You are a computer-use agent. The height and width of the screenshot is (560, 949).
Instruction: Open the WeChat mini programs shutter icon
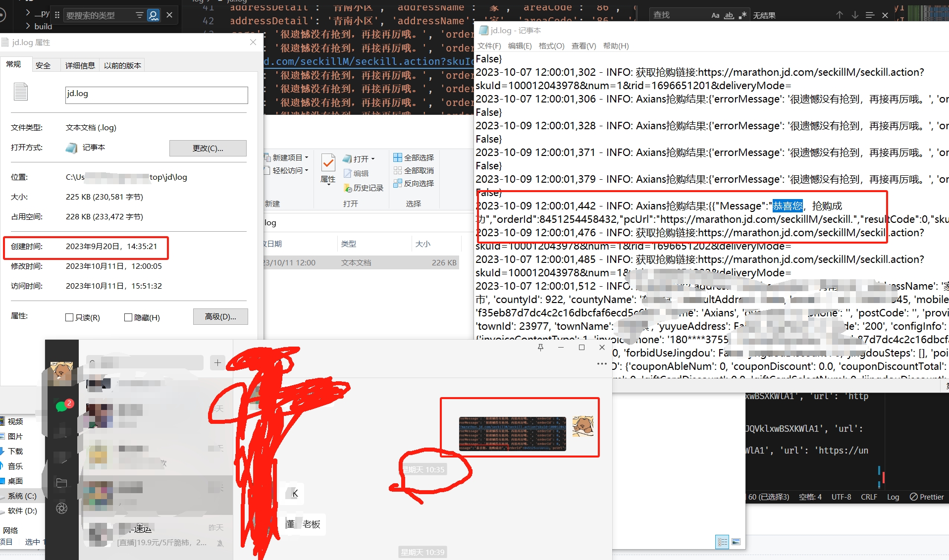click(x=62, y=509)
